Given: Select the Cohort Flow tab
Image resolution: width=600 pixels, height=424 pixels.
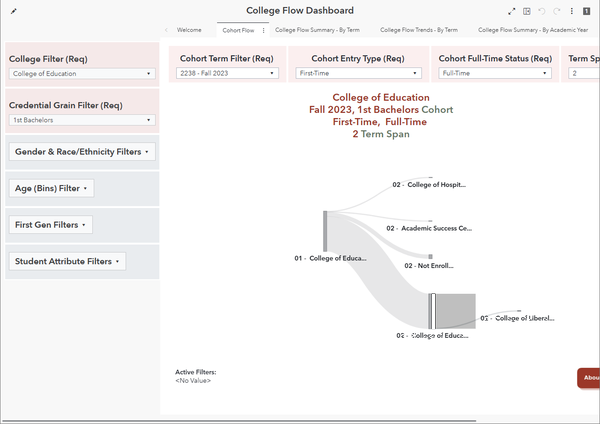Looking at the screenshot, I should (x=238, y=30).
